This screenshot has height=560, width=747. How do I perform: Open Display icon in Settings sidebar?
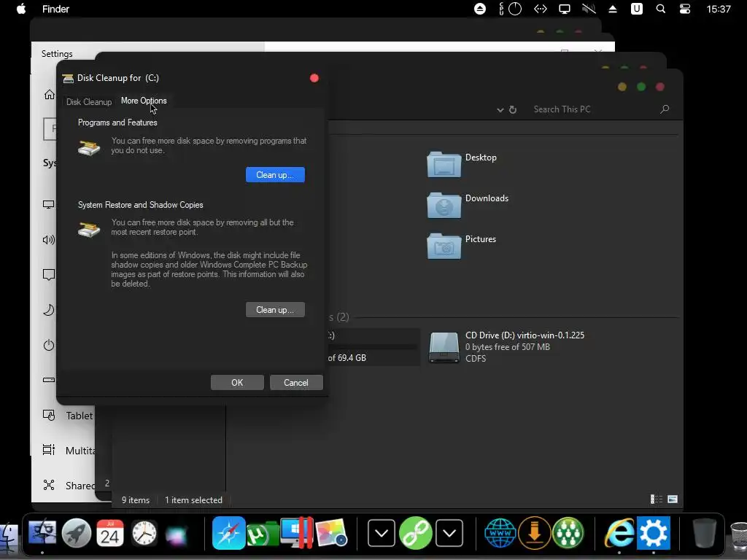49,204
